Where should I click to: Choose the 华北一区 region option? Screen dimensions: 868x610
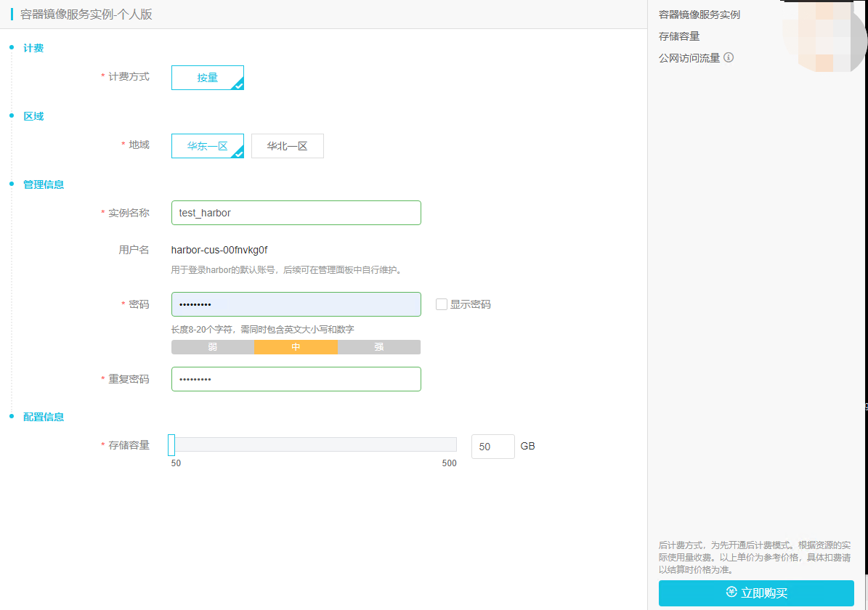click(x=288, y=145)
